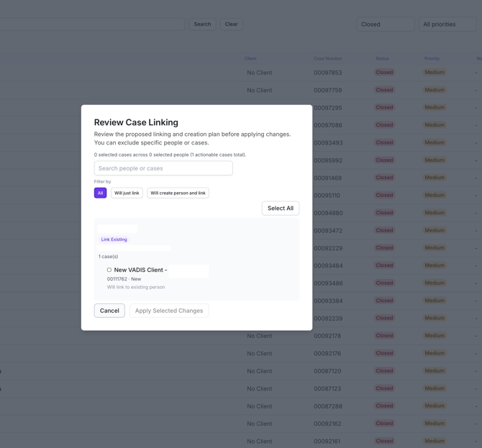Click case number 00087288
This screenshot has height=448, width=482.
point(327,406)
